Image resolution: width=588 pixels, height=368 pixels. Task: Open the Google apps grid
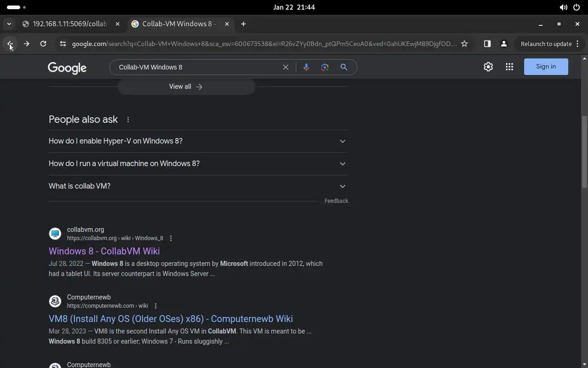click(509, 67)
